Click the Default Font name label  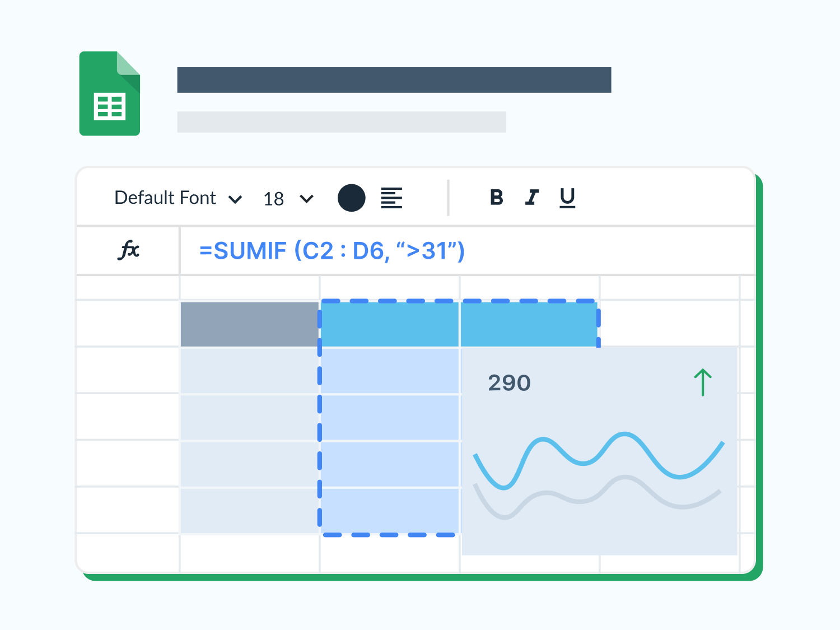pyautogui.click(x=165, y=198)
